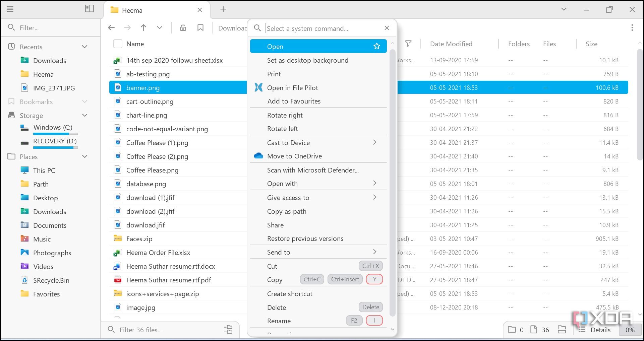The image size is (644, 341).
Task: Open a new tab with plus
Action: point(223,9)
